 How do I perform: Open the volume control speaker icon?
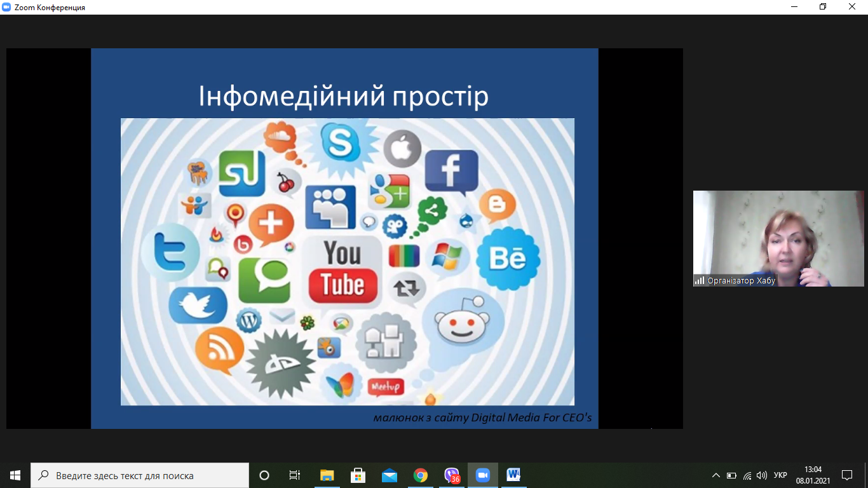pyautogui.click(x=762, y=475)
